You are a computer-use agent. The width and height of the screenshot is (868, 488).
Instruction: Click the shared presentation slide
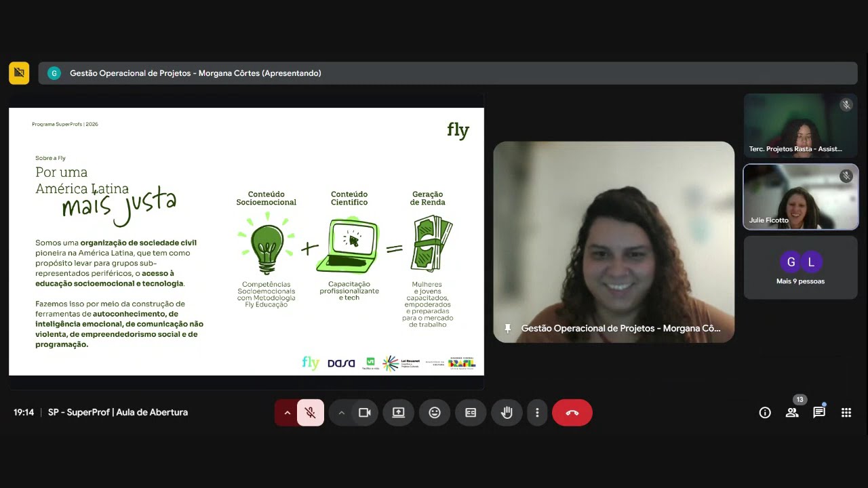(x=246, y=241)
